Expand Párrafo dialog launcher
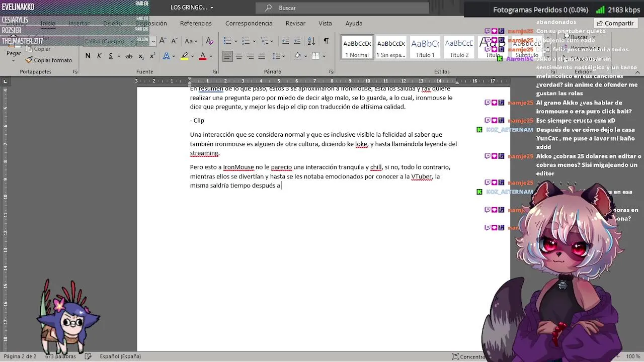Image resolution: width=644 pixels, height=362 pixels. click(x=331, y=72)
